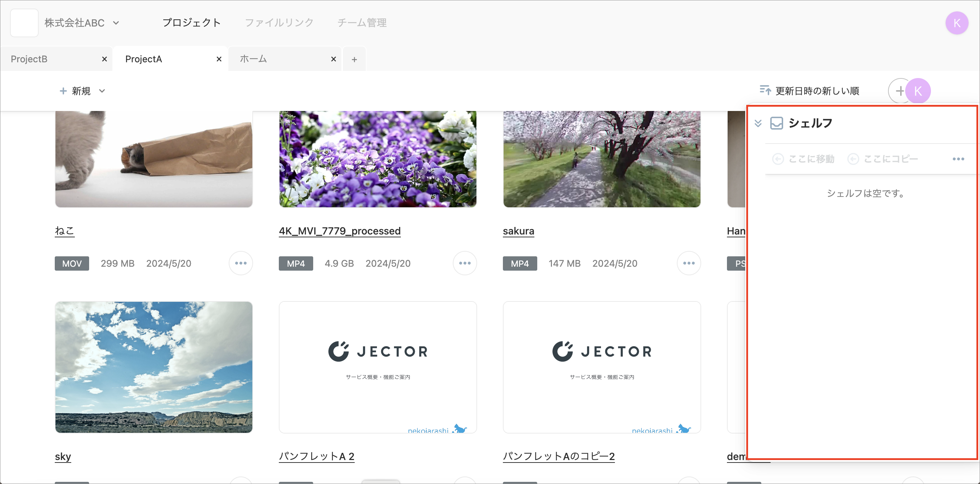
Task: Go to チーム管理 menu
Action: point(362,23)
